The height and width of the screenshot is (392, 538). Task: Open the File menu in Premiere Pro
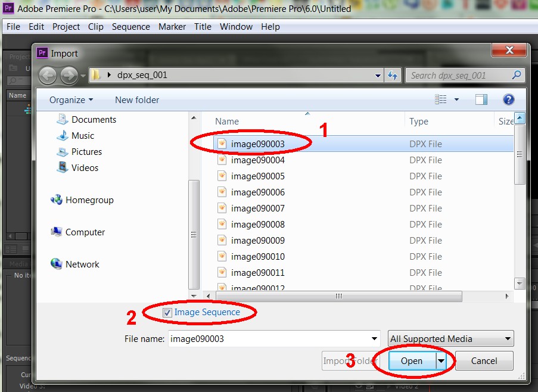tap(13, 27)
